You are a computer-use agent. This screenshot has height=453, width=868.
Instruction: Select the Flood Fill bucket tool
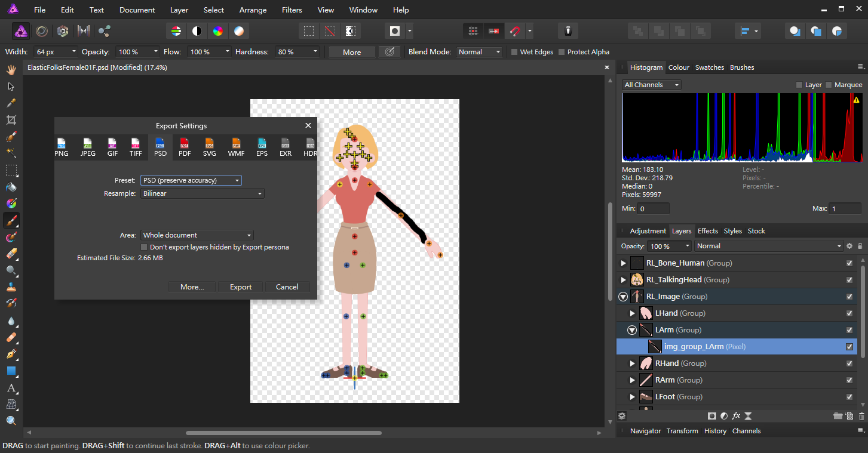point(11,187)
